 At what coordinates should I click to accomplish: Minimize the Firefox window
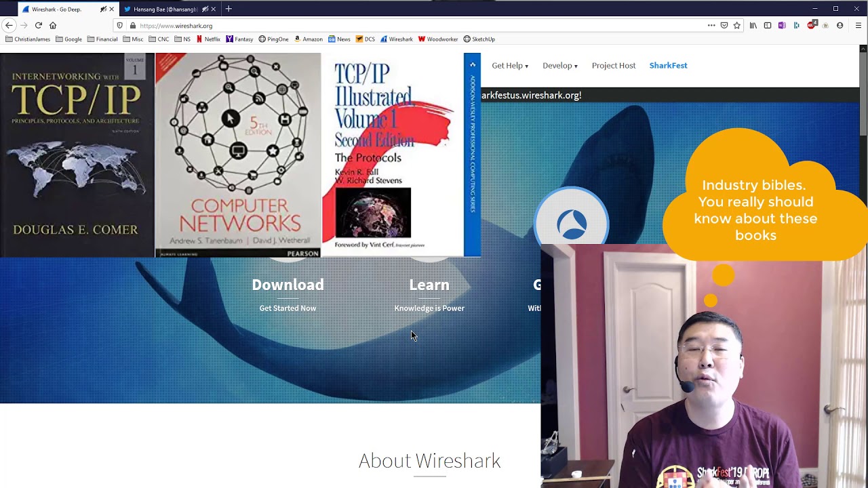[x=815, y=9]
